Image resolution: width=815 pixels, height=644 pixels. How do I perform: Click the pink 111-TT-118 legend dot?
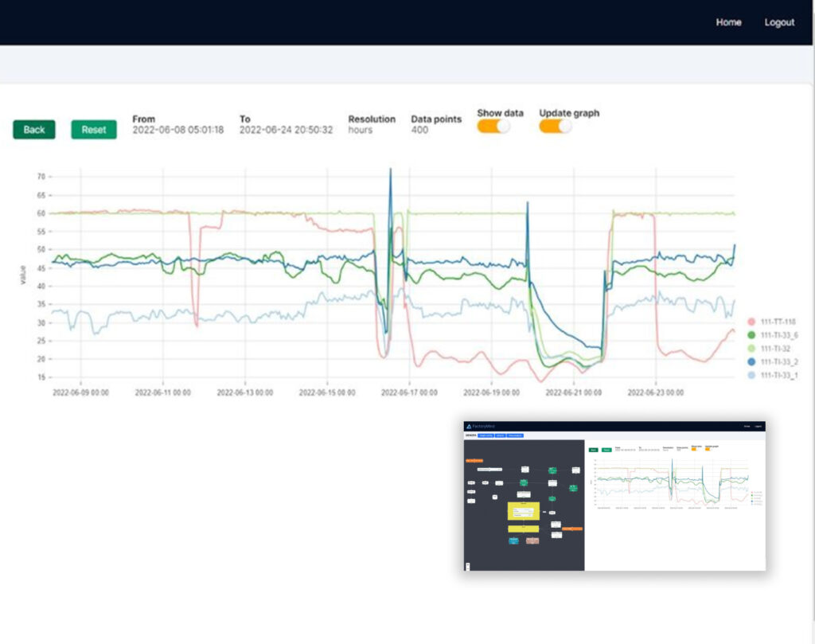coord(751,322)
